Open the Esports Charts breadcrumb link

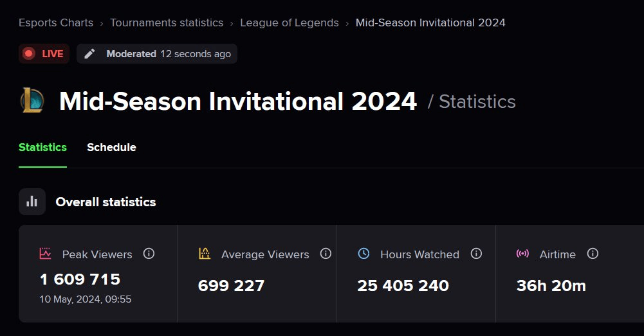[56, 22]
